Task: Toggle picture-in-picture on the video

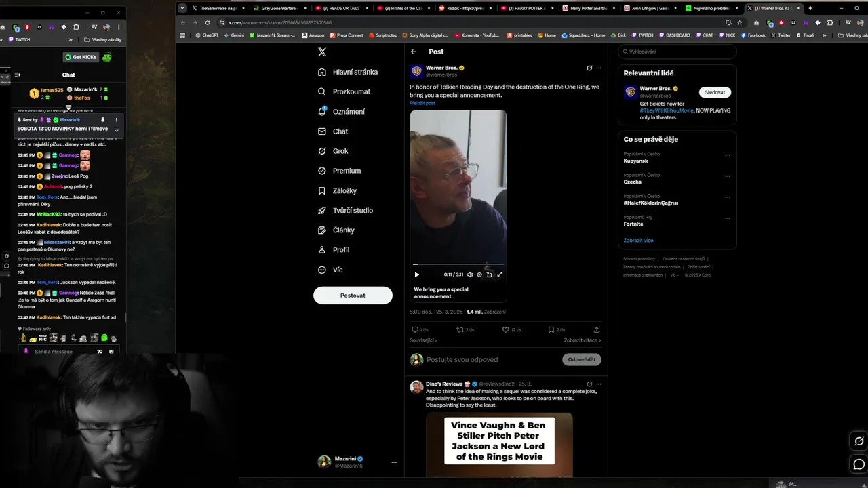Action: tap(490, 274)
